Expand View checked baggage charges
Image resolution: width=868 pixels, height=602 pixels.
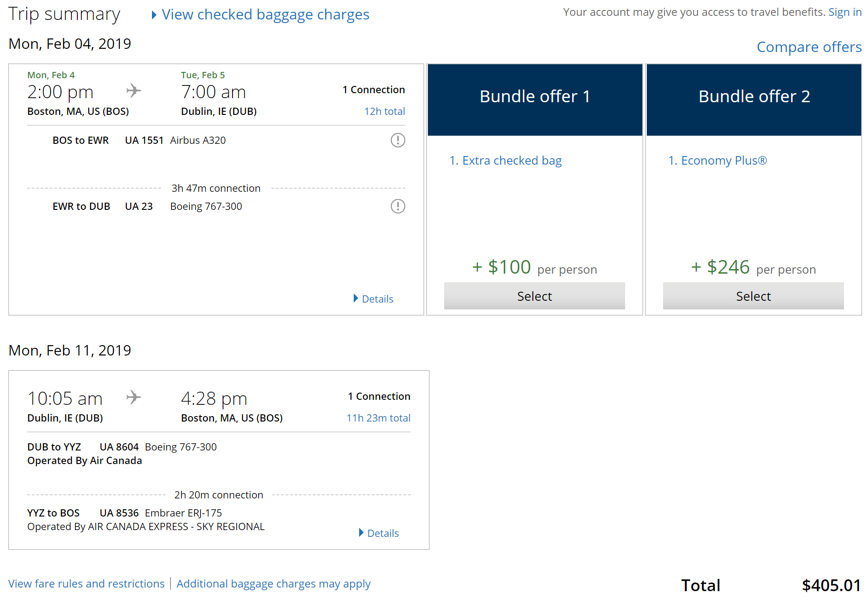[x=261, y=14]
